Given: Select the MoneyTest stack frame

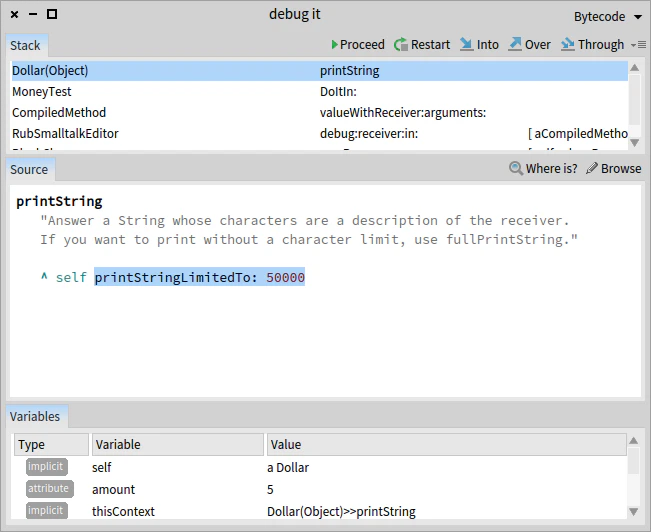Looking at the screenshot, I should [x=319, y=91].
